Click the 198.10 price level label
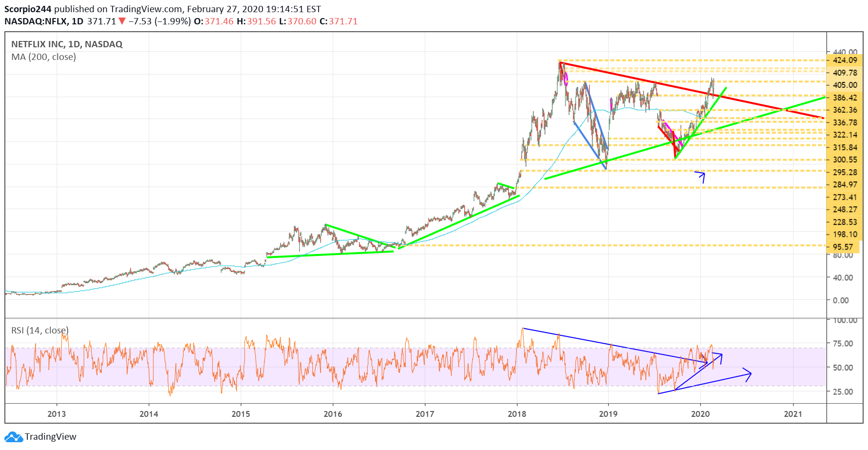Image resolution: width=868 pixels, height=450 pixels. [x=845, y=235]
